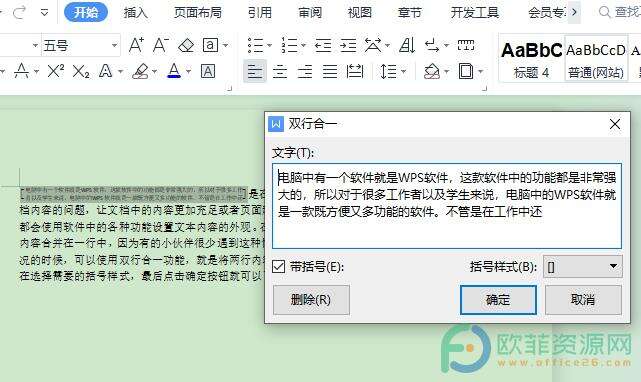Open the 视图 tab
This screenshot has width=641, height=382.
point(360,12)
